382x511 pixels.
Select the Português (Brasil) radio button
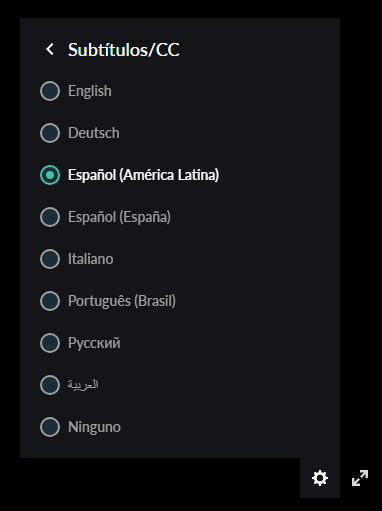click(50, 301)
